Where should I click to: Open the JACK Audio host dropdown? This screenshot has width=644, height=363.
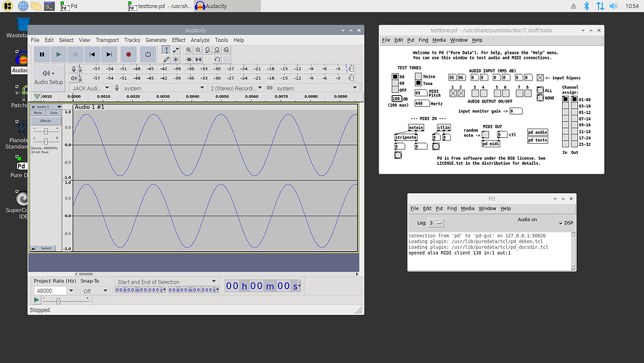pyautogui.click(x=90, y=88)
